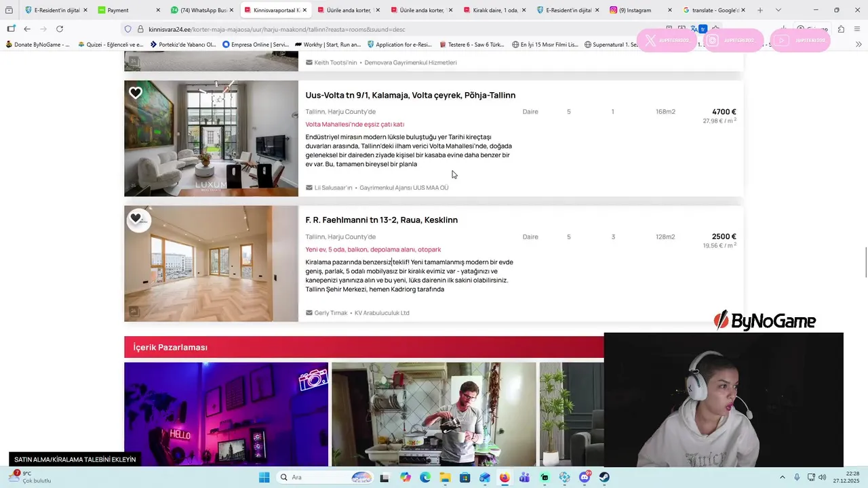Image resolution: width=868 pixels, height=488 pixels.
Task: Click the 128m2 area value
Action: [665, 237]
